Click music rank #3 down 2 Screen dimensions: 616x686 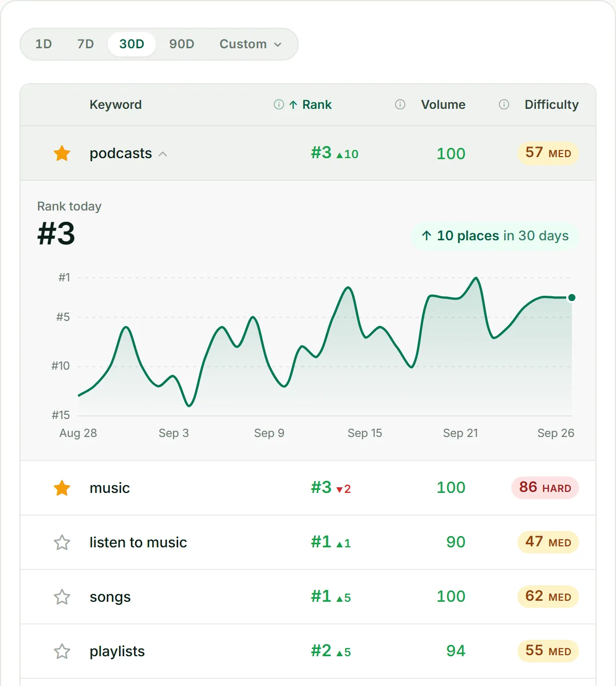(331, 488)
